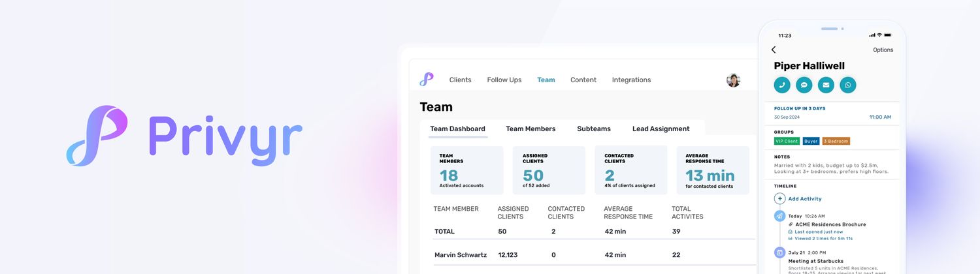Screen dimensions: 980x274
Task: Click the large Privyr brand logo
Action: coord(184,136)
